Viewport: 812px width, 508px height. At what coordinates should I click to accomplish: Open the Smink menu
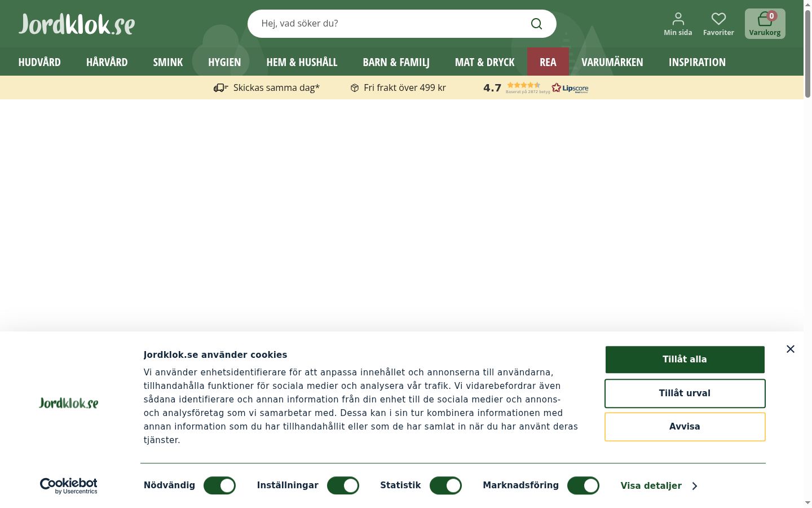point(168,62)
